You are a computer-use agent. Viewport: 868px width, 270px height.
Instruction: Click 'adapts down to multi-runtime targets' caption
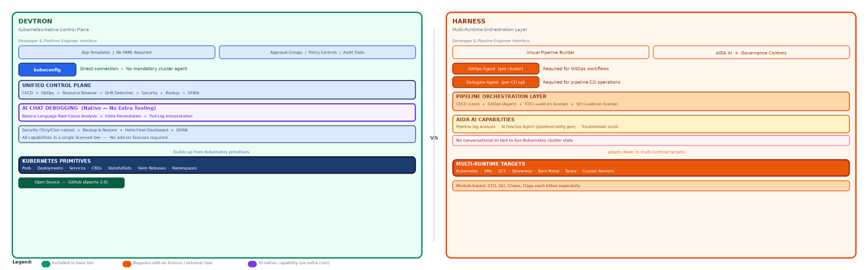pyautogui.click(x=646, y=152)
